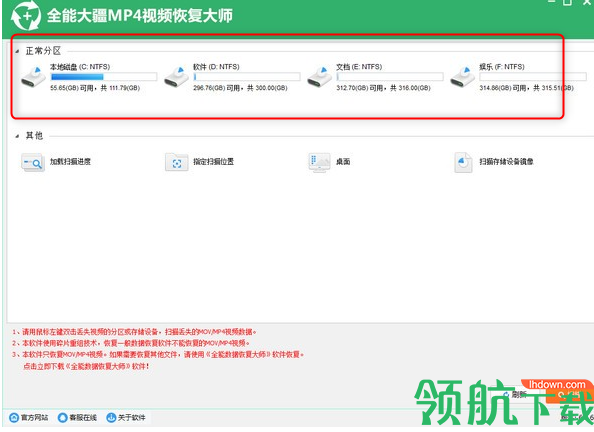Click the 其他 section header
594x432 pixels.
[34, 136]
